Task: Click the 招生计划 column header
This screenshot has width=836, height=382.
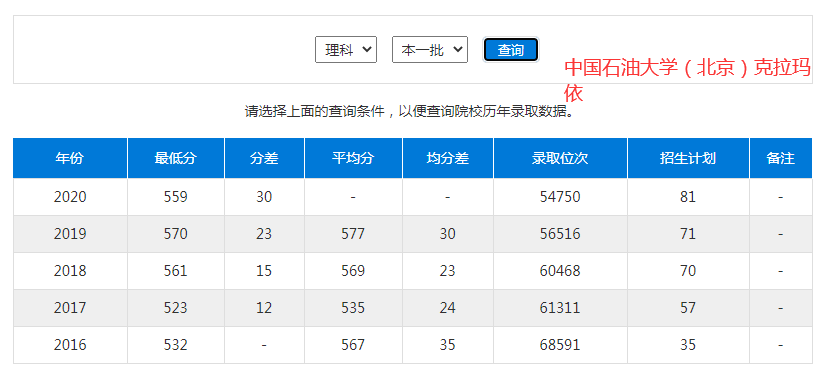Action: click(688, 158)
